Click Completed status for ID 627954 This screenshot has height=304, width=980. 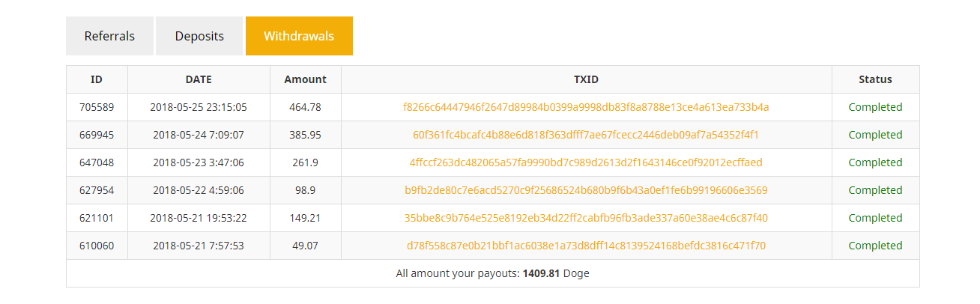875,190
